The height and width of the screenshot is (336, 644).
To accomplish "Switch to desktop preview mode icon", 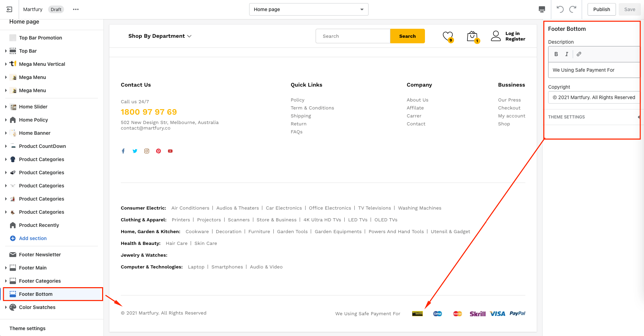I will (x=542, y=9).
